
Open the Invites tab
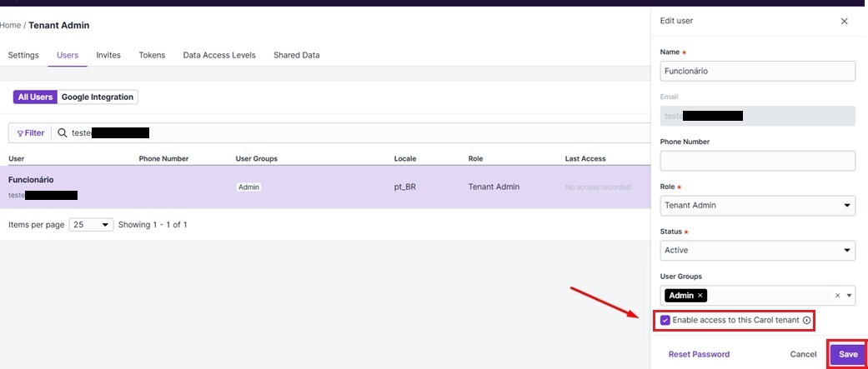point(108,55)
